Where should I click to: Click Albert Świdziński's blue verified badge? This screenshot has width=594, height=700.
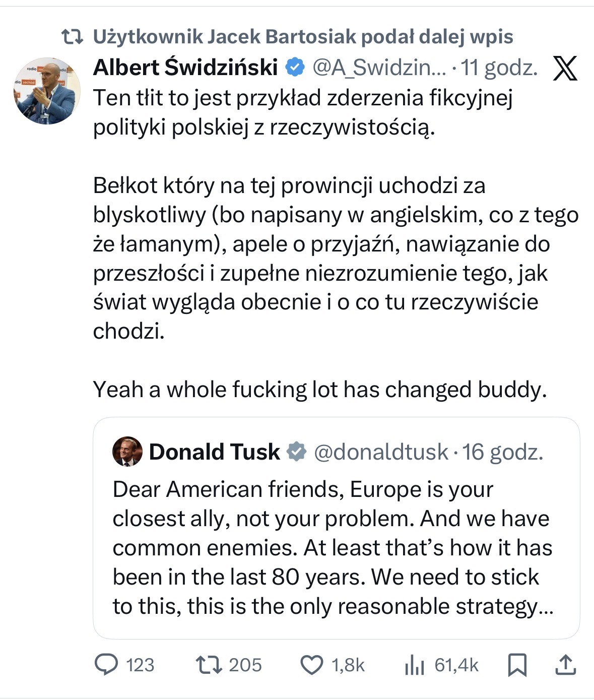[296, 68]
